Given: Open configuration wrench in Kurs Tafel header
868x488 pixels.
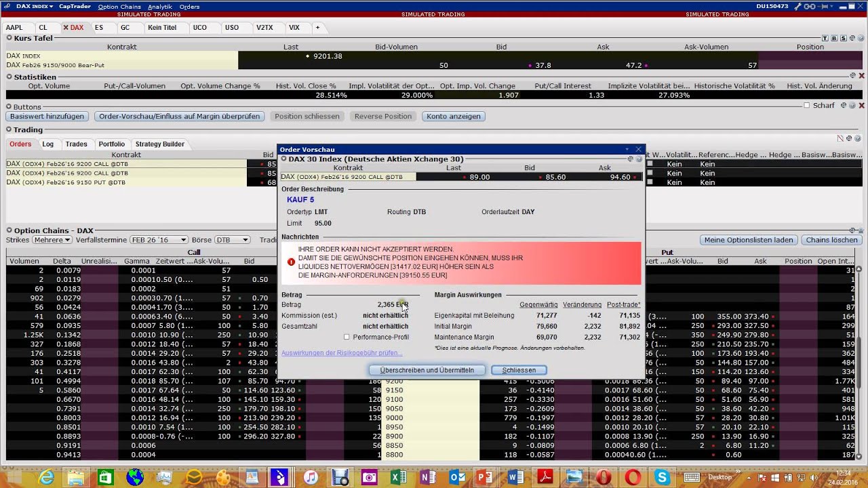Looking at the screenshot, I should [x=851, y=38].
